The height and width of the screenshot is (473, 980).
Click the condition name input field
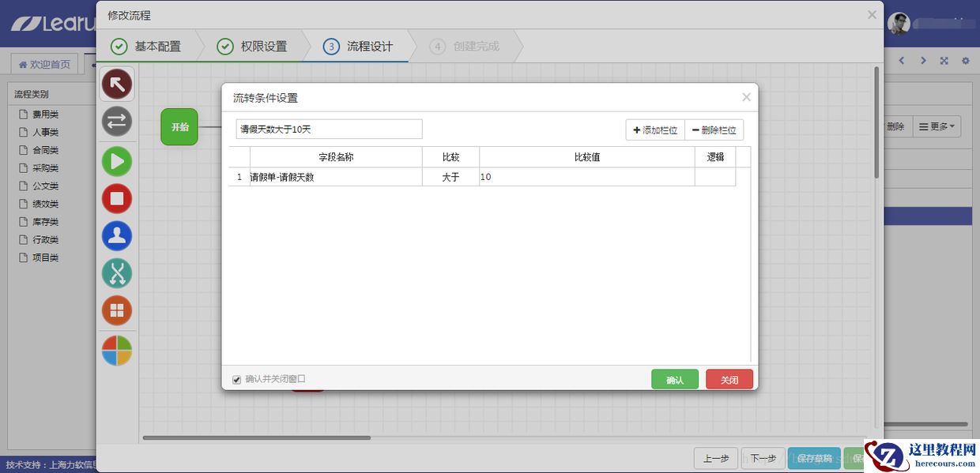329,130
